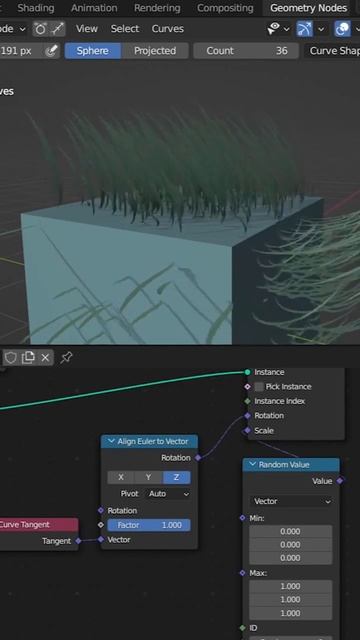Set brush falloff shape to Projected
This screenshot has width=360, height=640.
pyautogui.click(x=155, y=51)
